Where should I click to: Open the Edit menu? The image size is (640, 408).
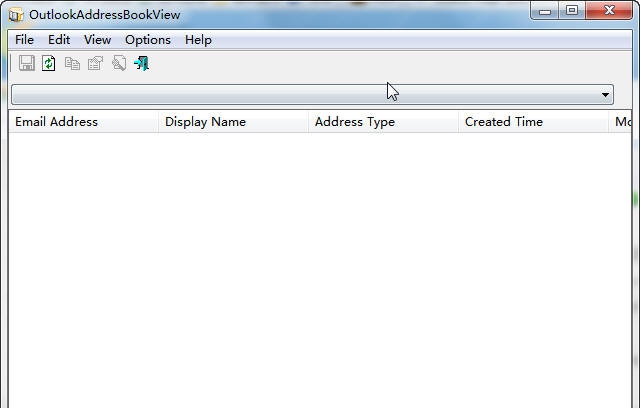tap(59, 40)
